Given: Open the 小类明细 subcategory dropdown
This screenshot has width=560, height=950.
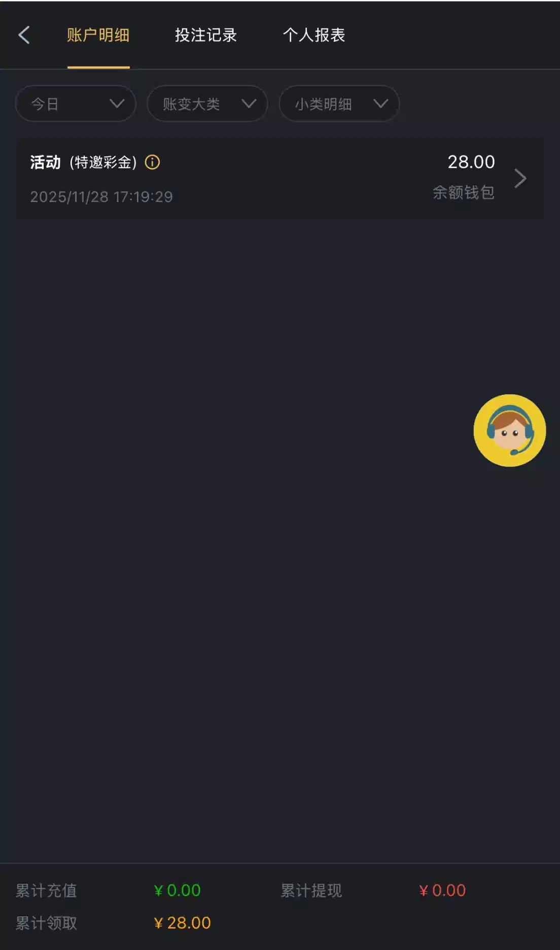Looking at the screenshot, I should tap(339, 104).
